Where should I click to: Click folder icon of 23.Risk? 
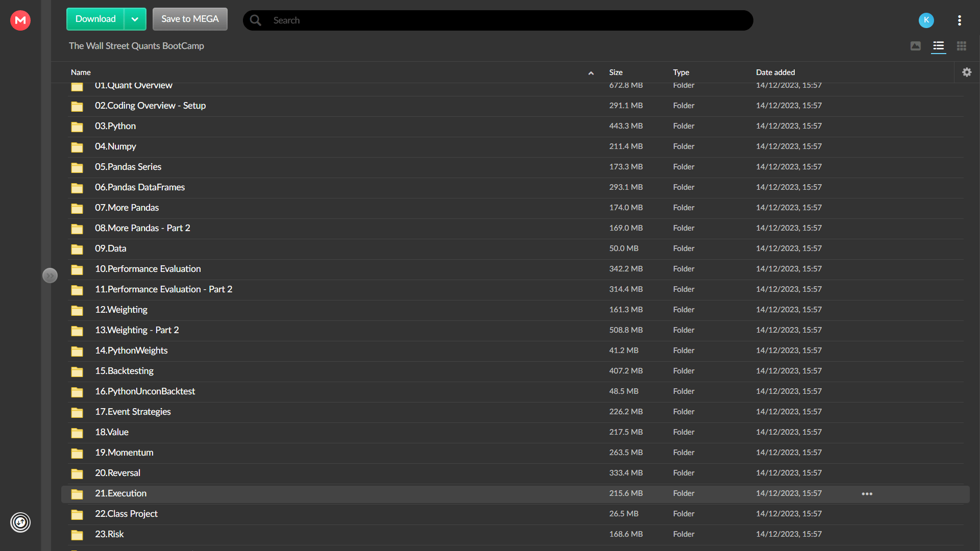coord(77,535)
